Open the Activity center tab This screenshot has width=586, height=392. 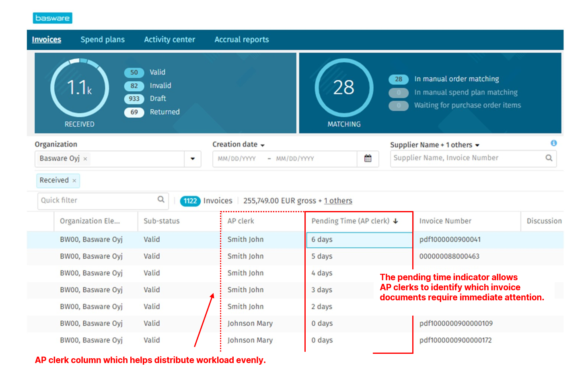[x=169, y=39]
